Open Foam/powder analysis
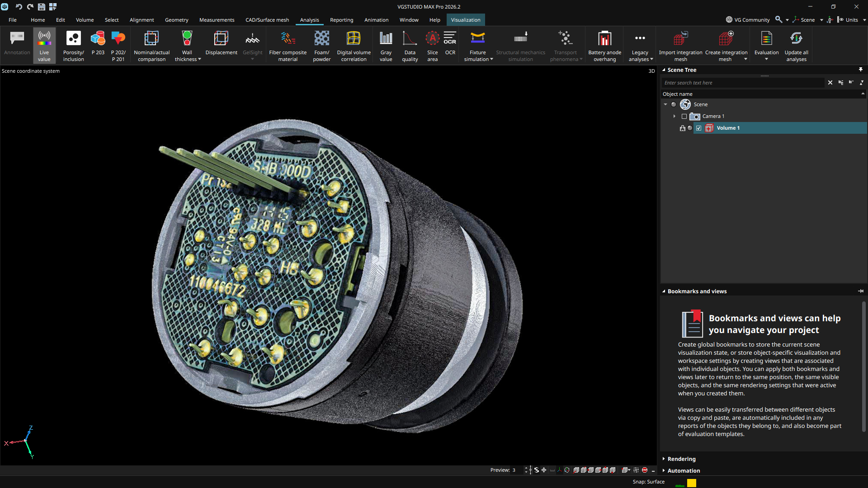This screenshot has height=488, width=868. (322, 46)
